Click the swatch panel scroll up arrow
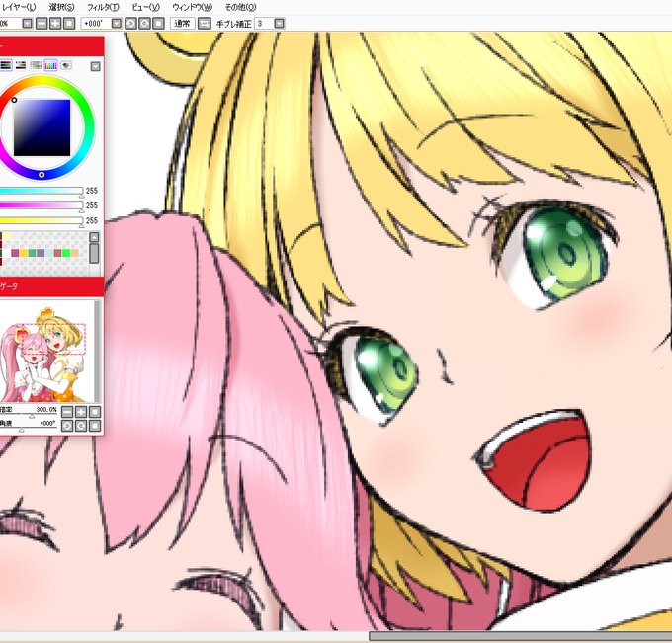This screenshot has width=672, height=643. (94, 237)
